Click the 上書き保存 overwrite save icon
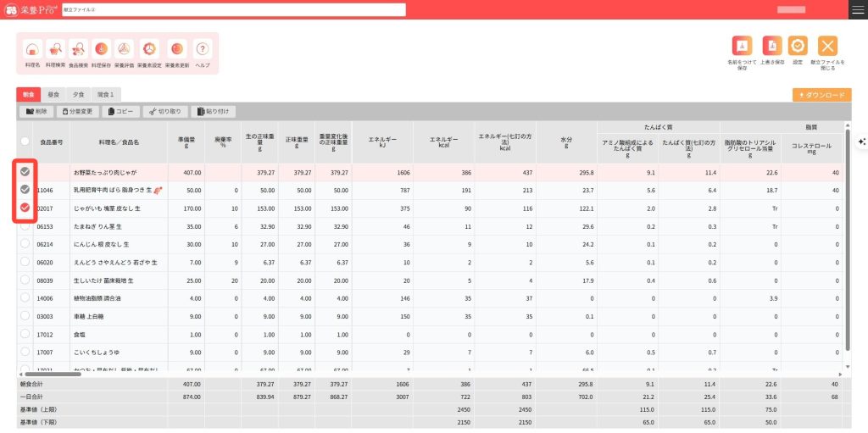The width and height of the screenshot is (868, 433). 771,47
